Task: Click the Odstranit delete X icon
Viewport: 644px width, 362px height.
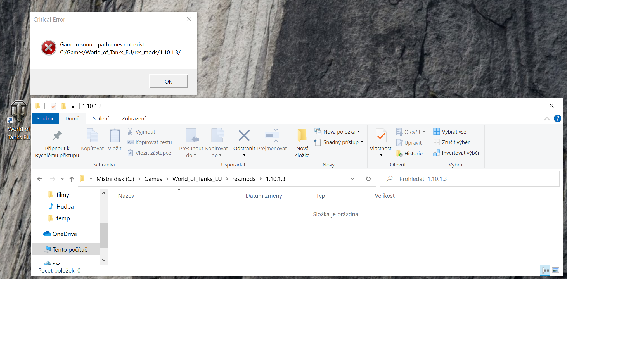Action: (244, 136)
